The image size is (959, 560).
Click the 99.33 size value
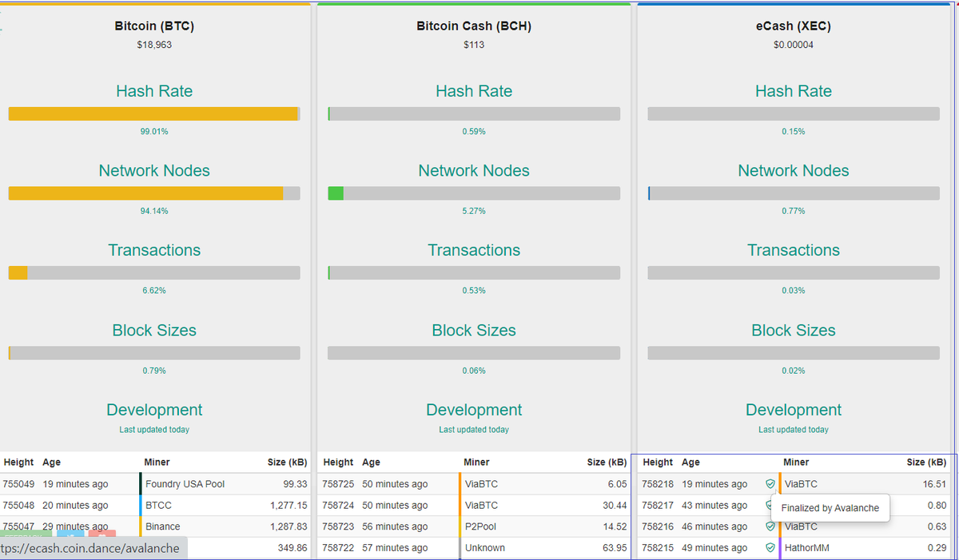coord(295,484)
